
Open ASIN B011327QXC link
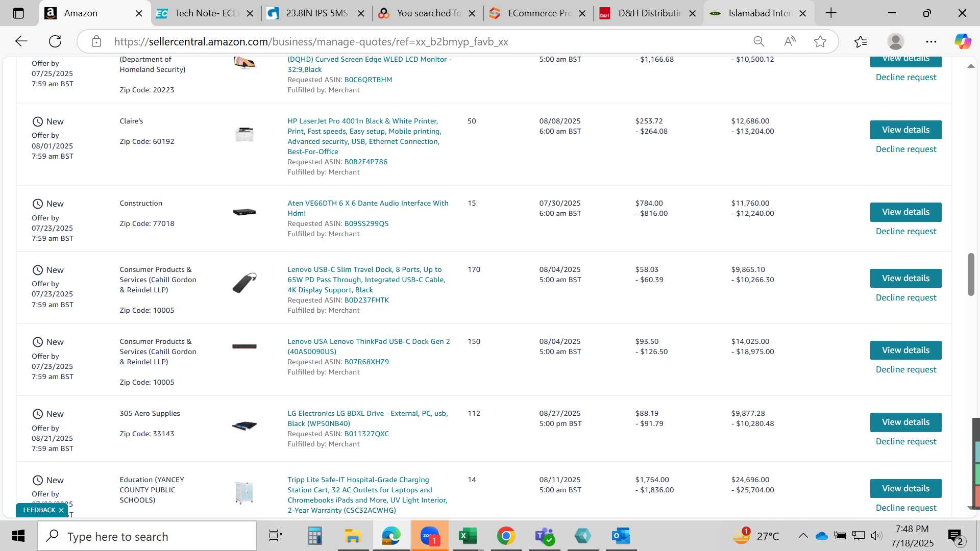click(366, 434)
